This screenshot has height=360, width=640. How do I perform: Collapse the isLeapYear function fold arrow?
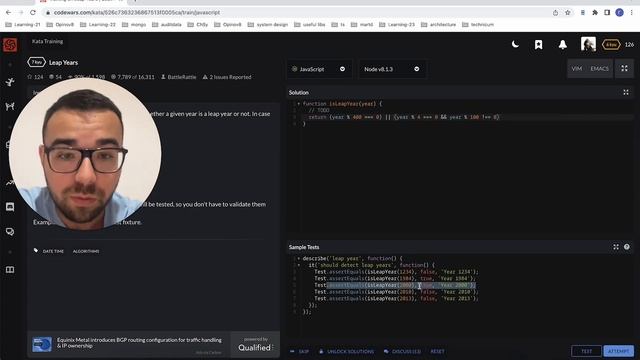[x=298, y=104]
